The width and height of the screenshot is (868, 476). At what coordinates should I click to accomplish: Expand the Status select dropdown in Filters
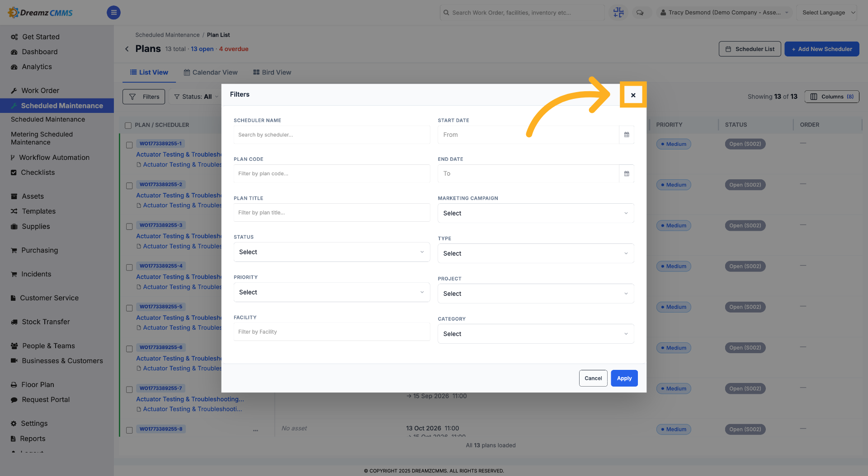[x=332, y=252]
